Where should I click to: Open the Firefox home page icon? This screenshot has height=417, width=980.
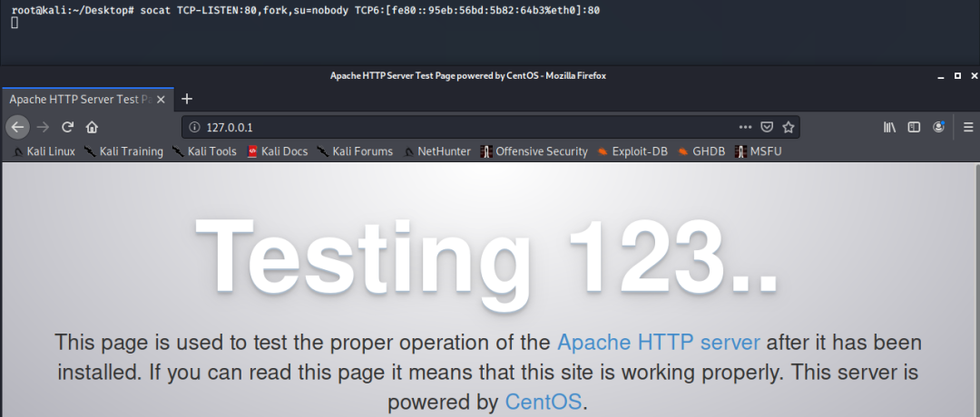(x=92, y=127)
